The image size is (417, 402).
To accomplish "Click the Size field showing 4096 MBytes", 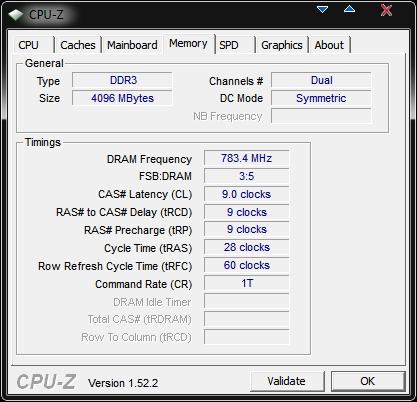I will [x=122, y=98].
